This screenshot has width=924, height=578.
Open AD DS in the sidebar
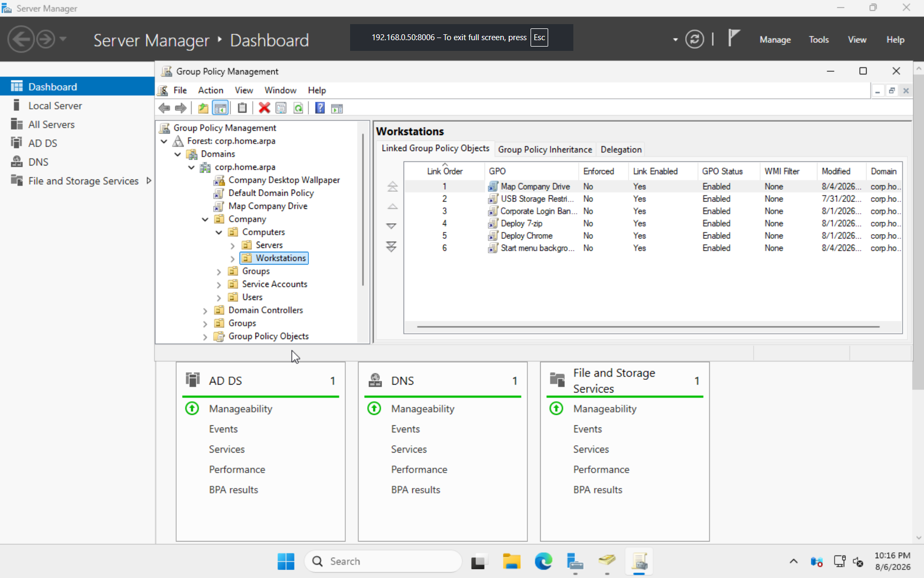(x=77, y=143)
